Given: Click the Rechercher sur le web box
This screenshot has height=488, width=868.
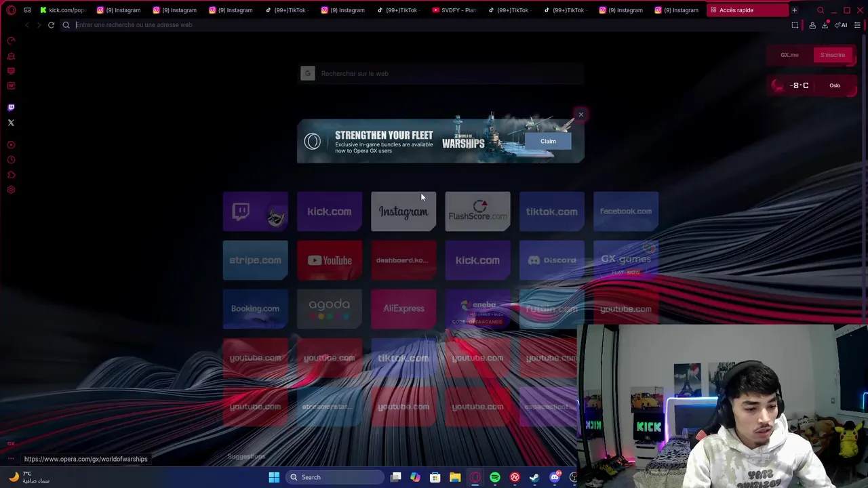Looking at the screenshot, I should (441, 73).
